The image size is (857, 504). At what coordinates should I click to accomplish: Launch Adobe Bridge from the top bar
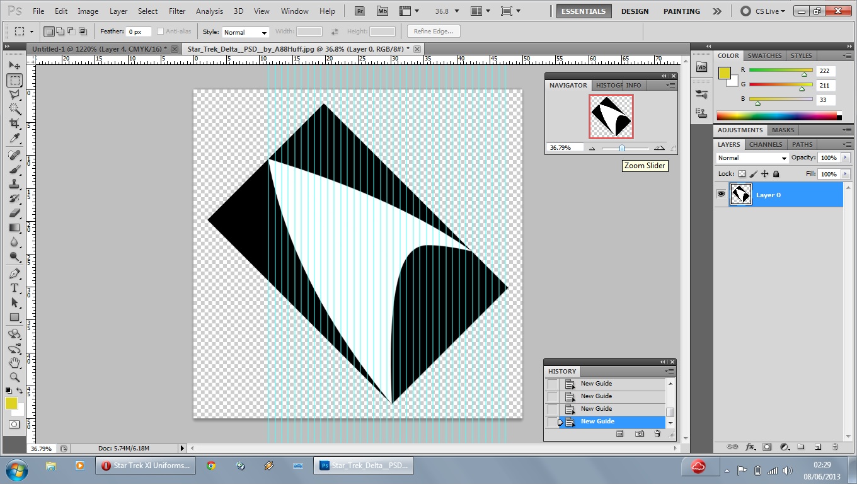click(360, 11)
